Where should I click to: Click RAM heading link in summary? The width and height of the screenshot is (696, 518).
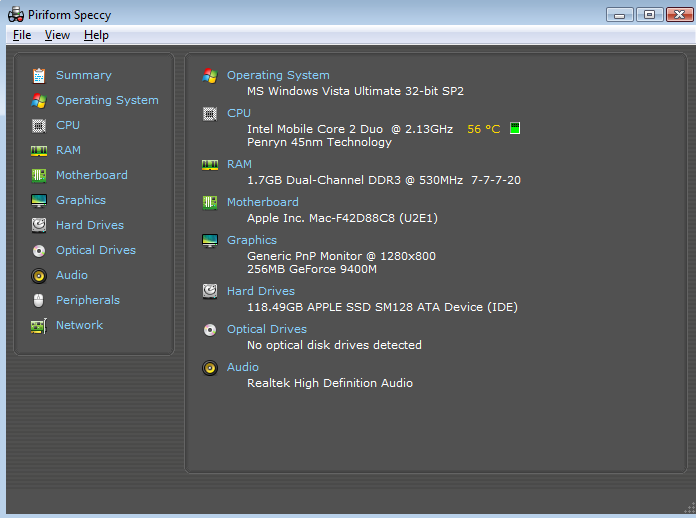click(239, 164)
